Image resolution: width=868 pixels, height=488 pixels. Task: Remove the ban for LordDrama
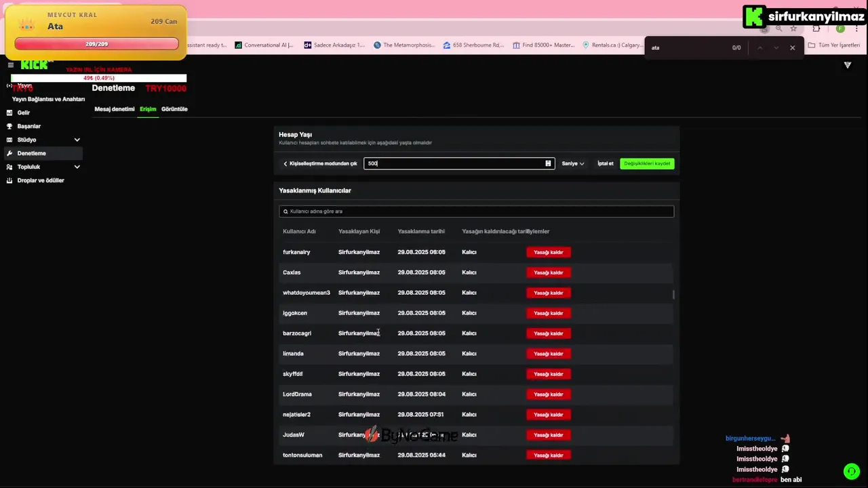click(x=549, y=394)
